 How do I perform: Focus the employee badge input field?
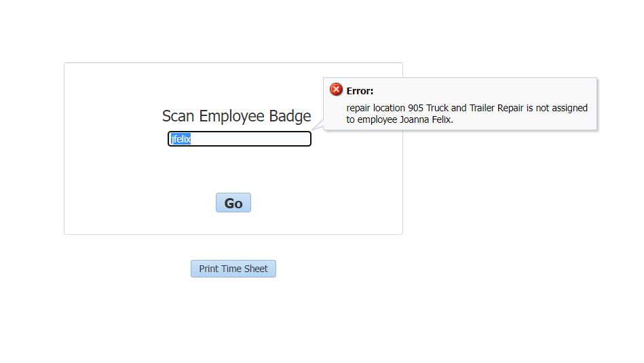click(240, 139)
